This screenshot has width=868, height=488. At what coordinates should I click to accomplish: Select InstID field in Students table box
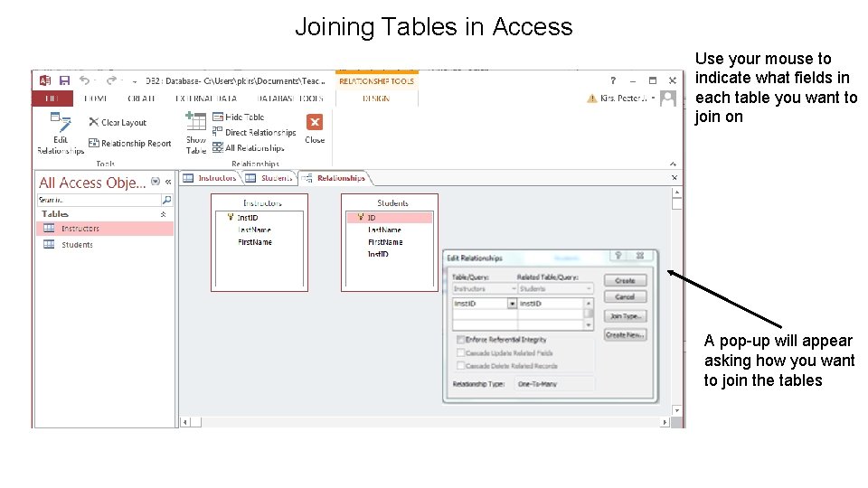tap(378, 254)
